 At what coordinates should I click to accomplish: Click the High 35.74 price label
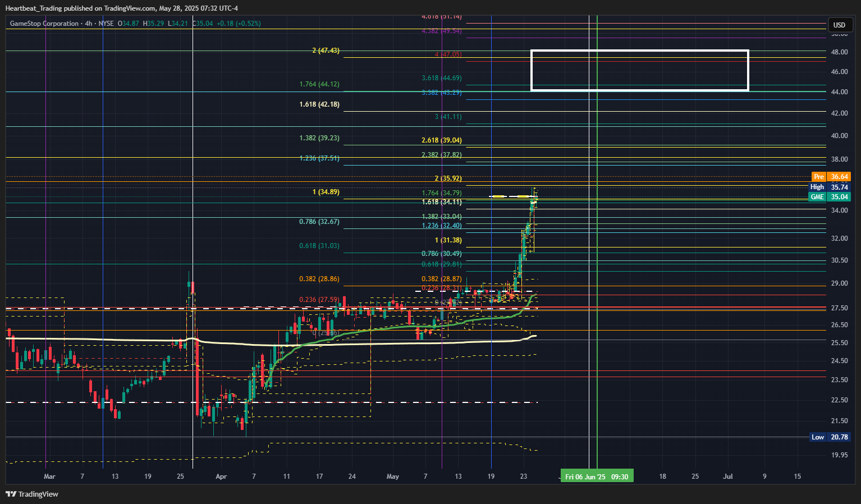pos(830,187)
